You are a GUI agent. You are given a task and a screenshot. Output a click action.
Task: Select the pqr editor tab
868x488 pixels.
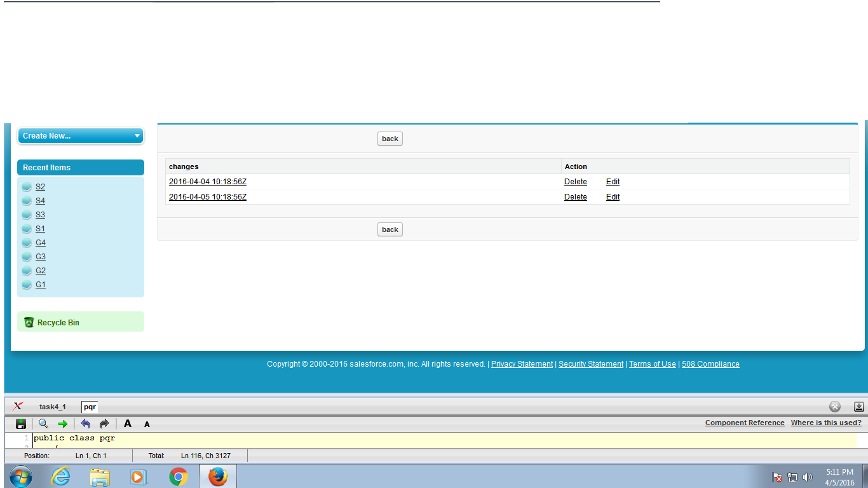click(x=90, y=407)
